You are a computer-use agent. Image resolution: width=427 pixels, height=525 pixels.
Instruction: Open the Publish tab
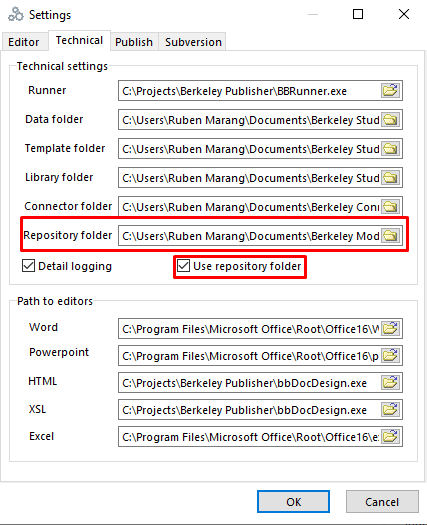(134, 42)
